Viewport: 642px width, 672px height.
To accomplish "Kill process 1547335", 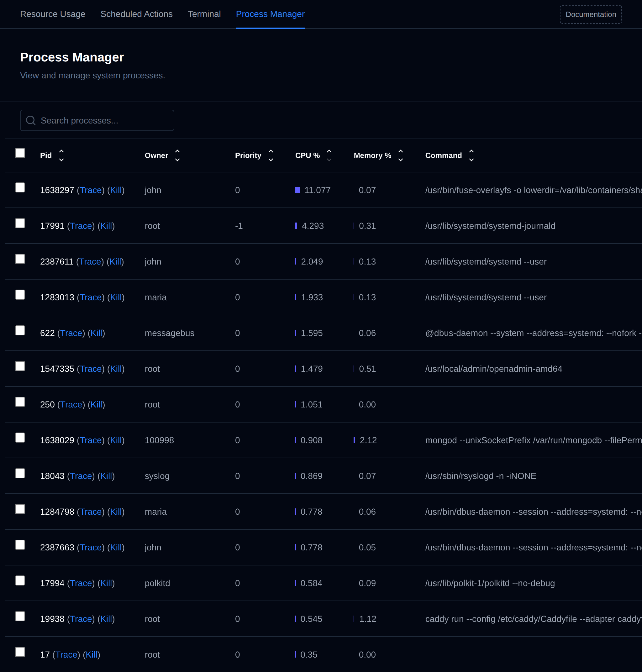I will coord(116,369).
